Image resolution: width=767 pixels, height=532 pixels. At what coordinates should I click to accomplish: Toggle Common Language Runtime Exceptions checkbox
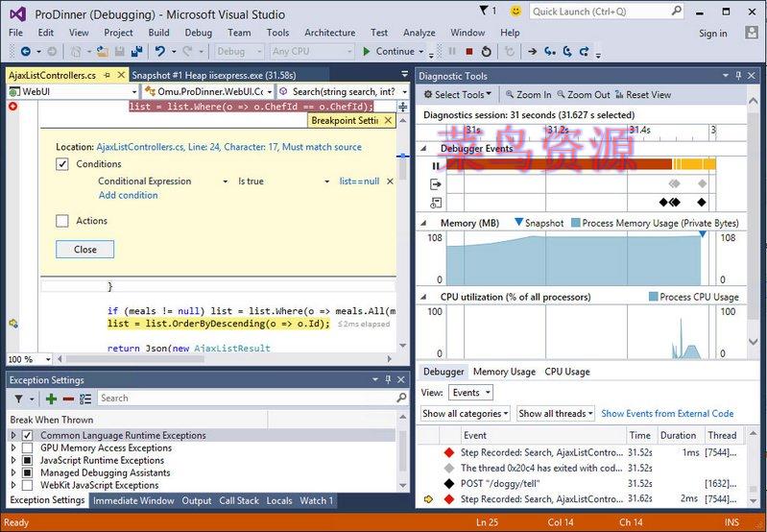[28, 435]
